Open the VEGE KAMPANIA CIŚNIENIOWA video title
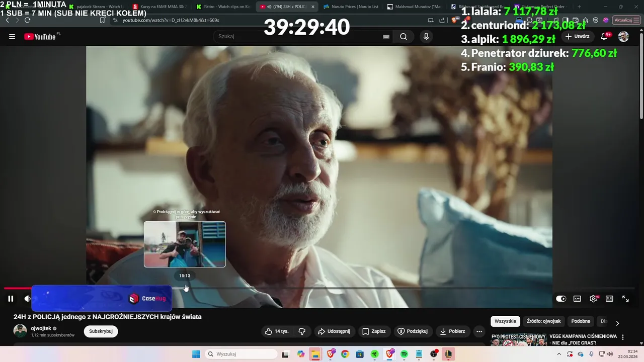The image size is (644, 362). click(583, 339)
